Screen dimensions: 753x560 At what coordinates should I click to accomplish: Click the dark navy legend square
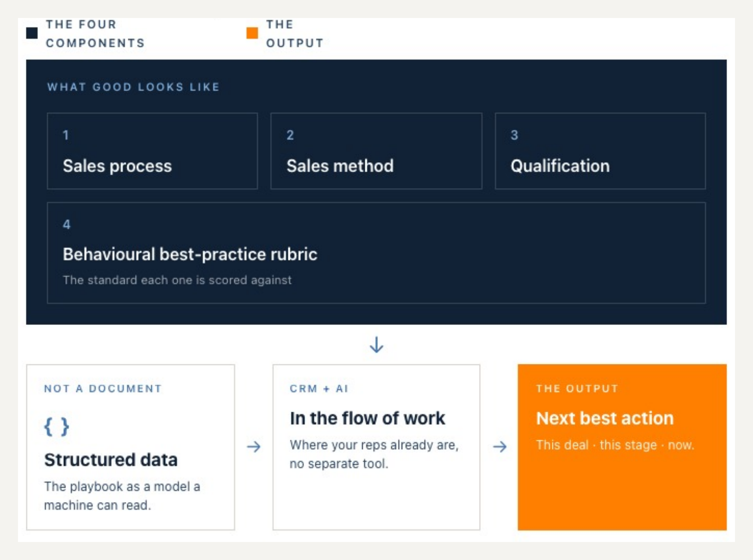[32, 33]
